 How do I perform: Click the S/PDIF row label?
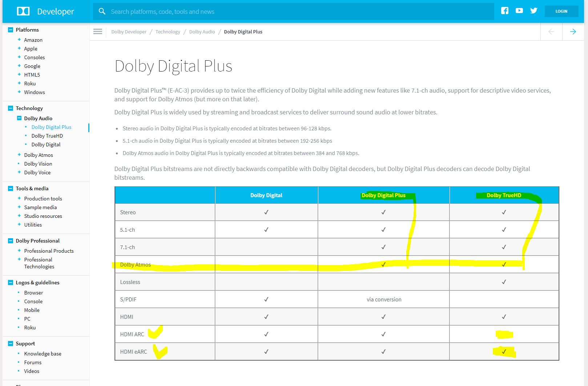click(x=128, y=300)
